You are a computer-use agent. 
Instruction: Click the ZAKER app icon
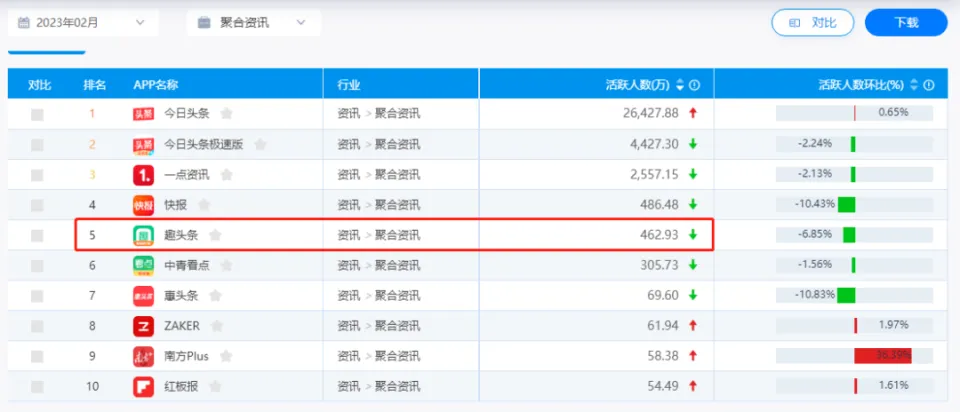tap(145, 326)
